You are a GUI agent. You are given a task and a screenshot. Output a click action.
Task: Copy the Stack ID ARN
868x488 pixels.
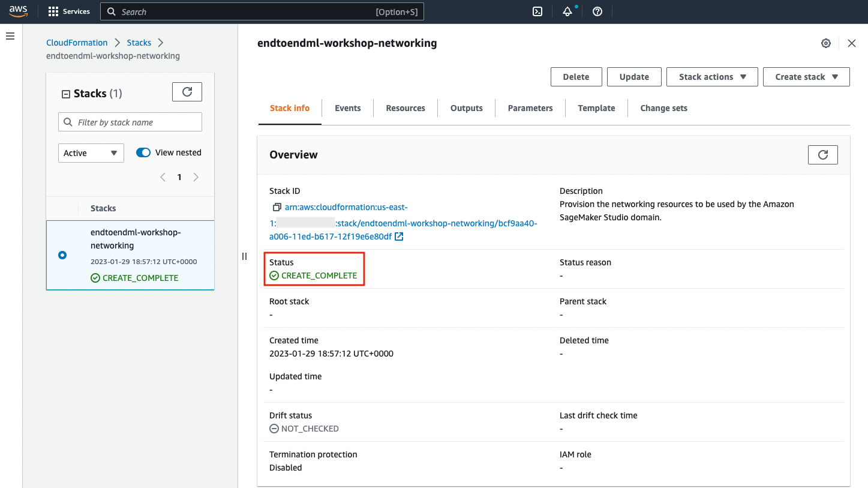click(277, 207)
